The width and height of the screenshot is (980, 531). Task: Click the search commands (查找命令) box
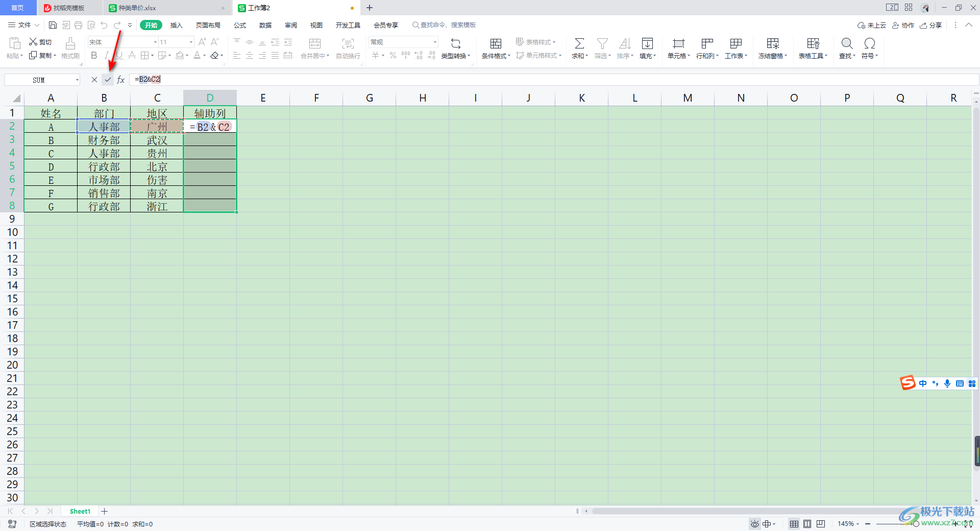pyautogui.click(x=444, y=25)
